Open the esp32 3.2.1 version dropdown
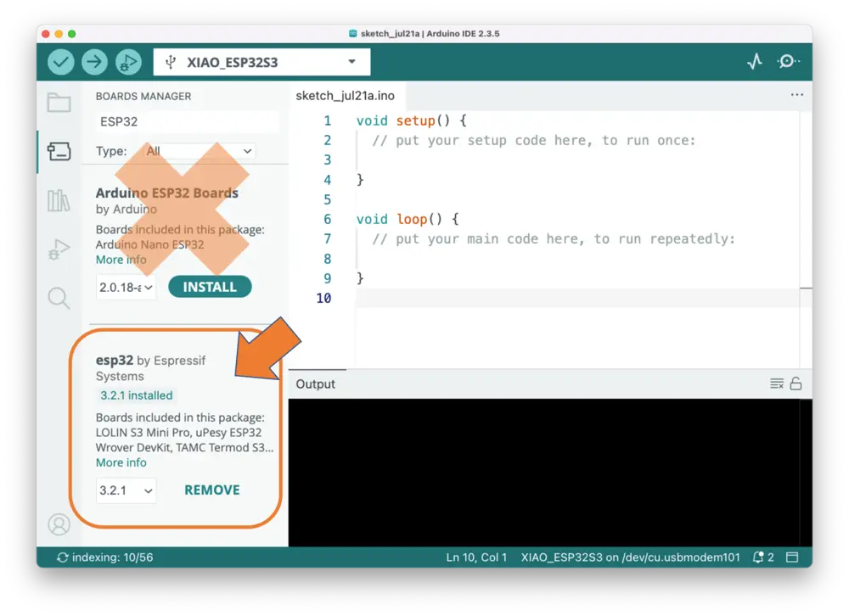Viewport: 849px width, 616px height. [x=126, y=490]
